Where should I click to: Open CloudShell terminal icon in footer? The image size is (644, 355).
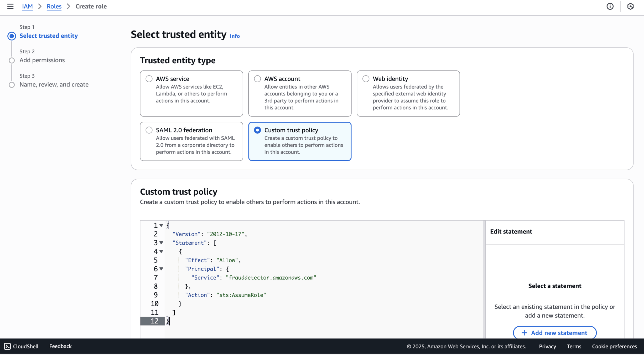(7, 346)
